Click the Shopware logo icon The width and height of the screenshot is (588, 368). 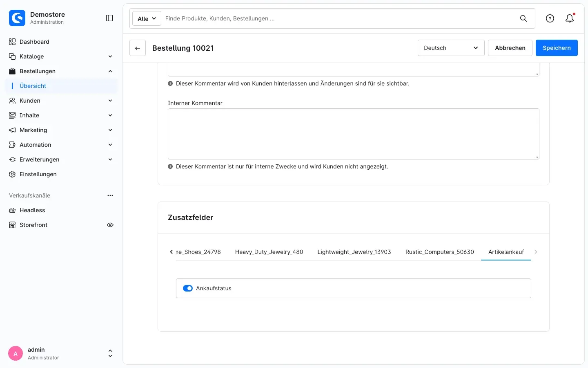[17, 18]
